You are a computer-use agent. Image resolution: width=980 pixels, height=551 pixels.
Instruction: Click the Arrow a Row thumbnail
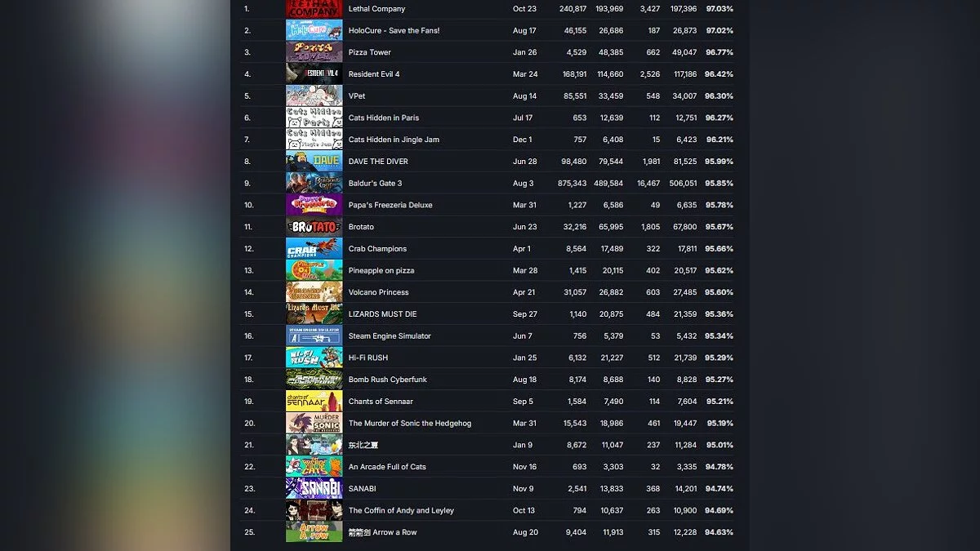[314, 531]
